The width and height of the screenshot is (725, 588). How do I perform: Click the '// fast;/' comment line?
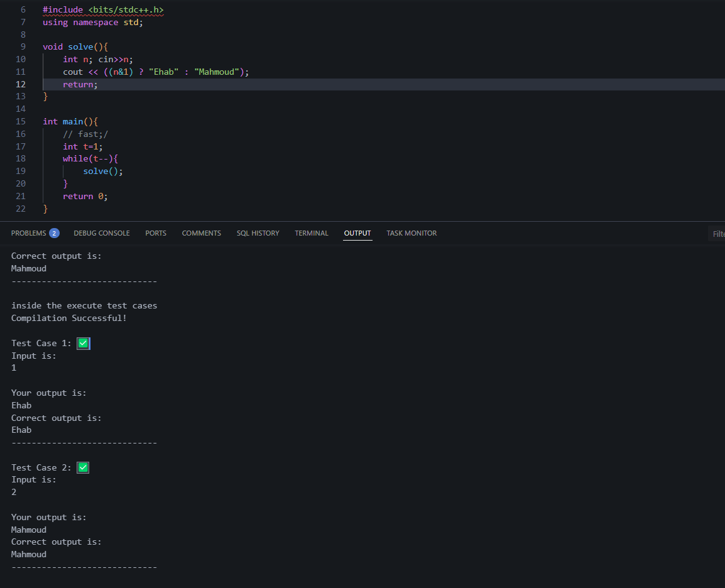[85, 134]
